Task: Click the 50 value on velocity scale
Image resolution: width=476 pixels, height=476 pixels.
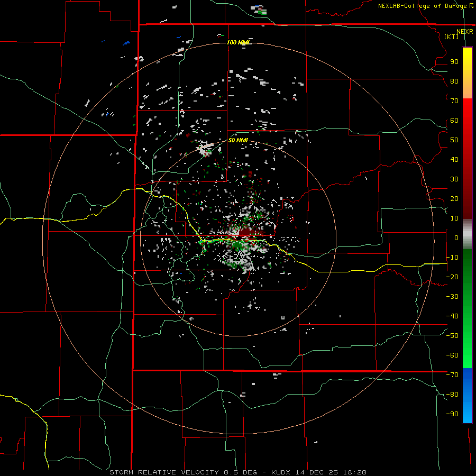Action: [x=454, y=140]
